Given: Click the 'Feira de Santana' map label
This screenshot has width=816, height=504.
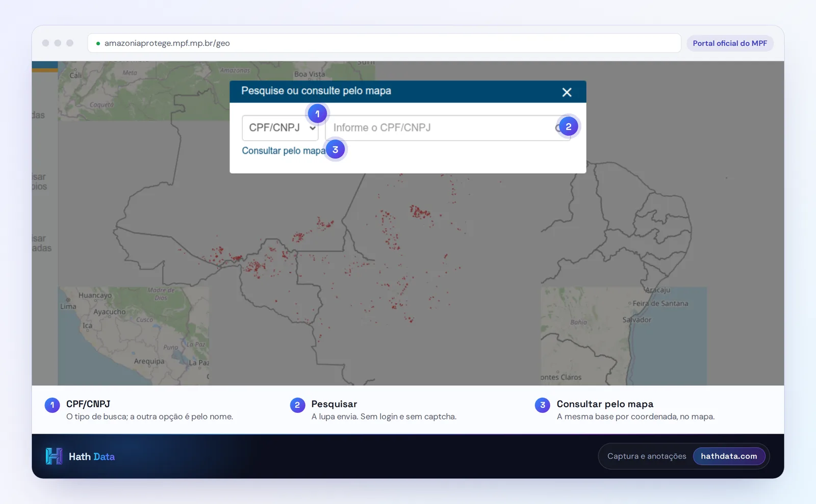Looking at the screenshot, I should [660, 304].
